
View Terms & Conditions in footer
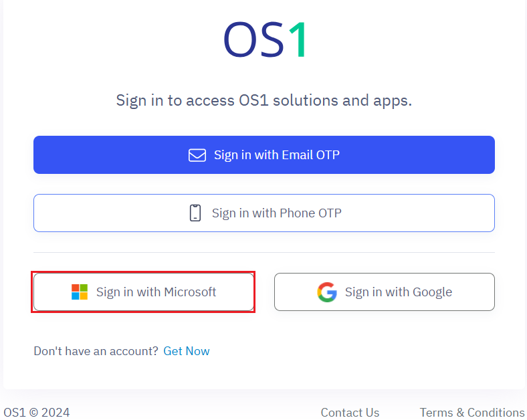[x=472, y=413]
